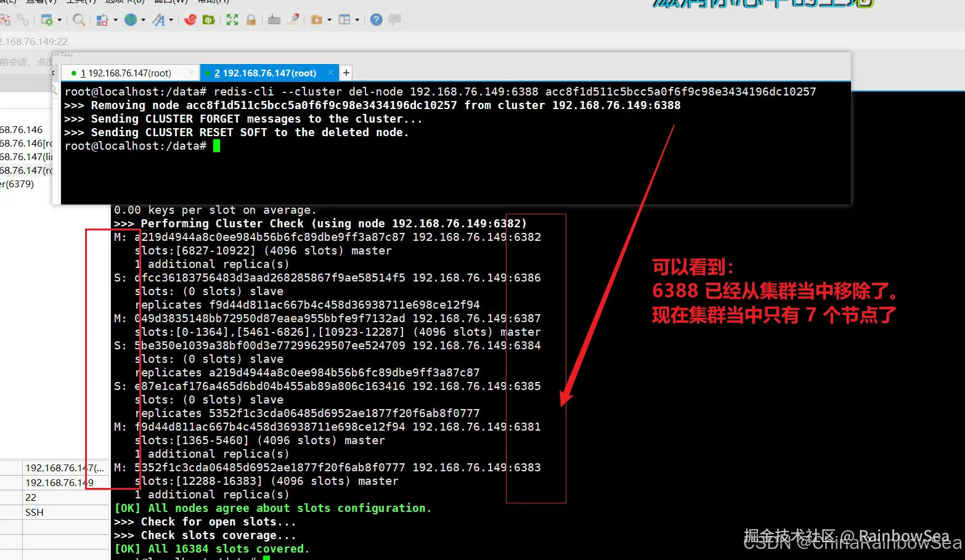Image resolution: width=965 pixels, height=560 pixels.
Task: Click the port value 22 in properties
Action: tap(31, 497)
